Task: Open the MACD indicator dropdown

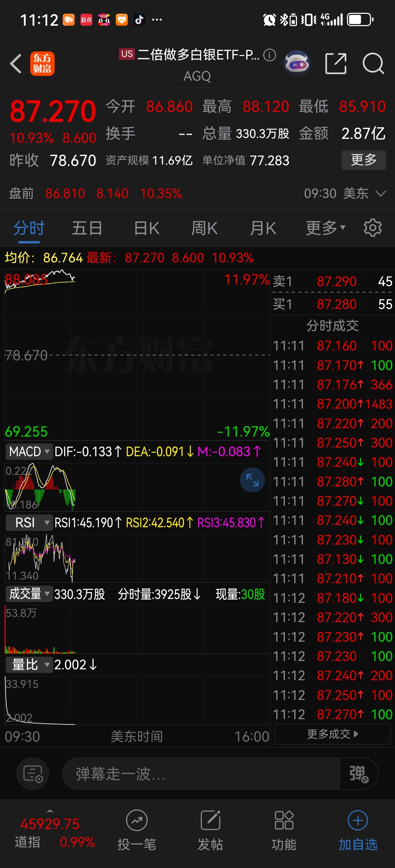Action: (x=30, y=451)
